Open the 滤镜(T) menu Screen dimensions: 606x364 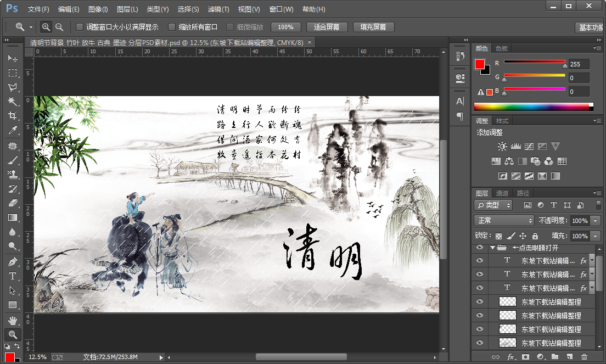click(x=218, y=9)
